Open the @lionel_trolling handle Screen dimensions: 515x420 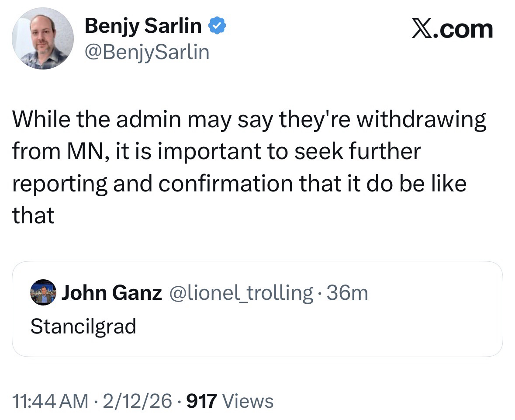(240, 292)
